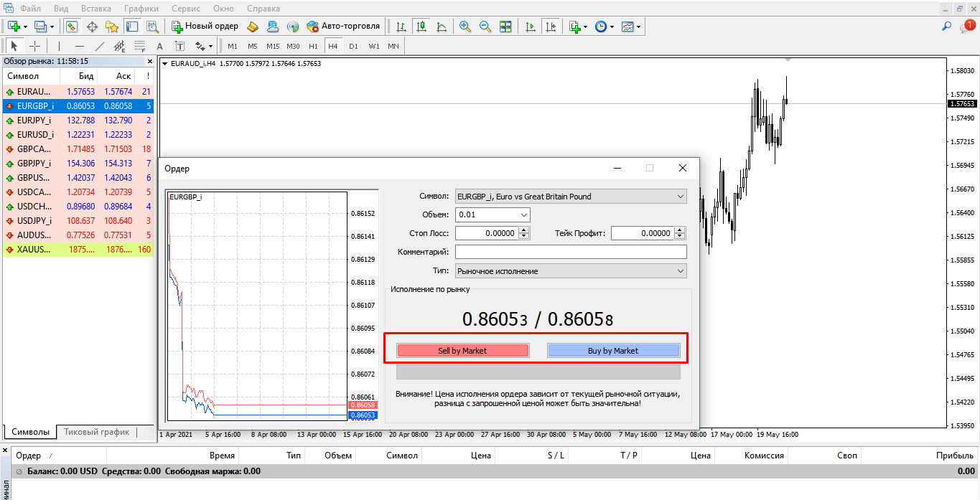Open the chat notifications icon with badge
Viewport: 980px width, 500px height.
point(966,27)
